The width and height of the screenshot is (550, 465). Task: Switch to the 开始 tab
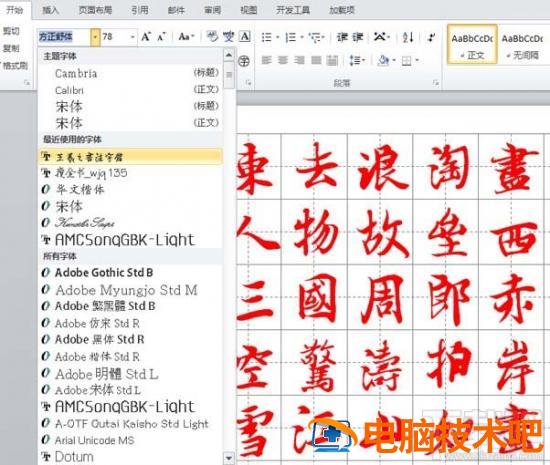click(15, 10)
